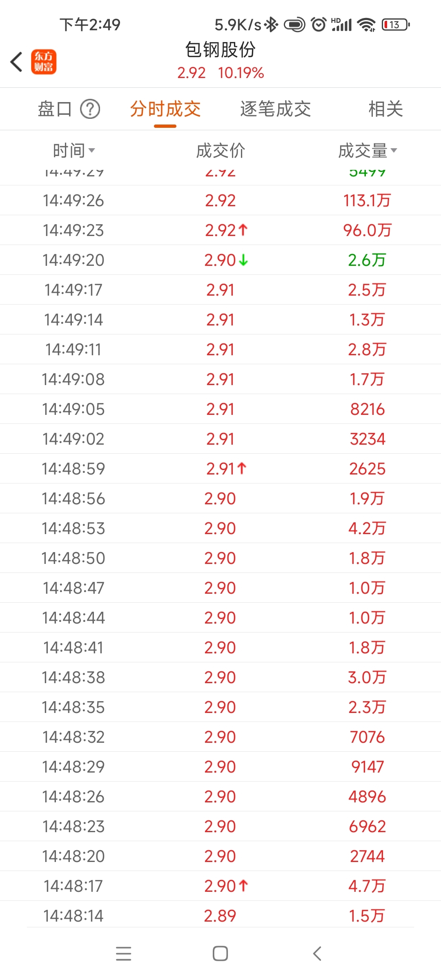Tap the Wi-Fi status icon
The width and height of the screenshot is (441, 980).
(x=366, y=25)
